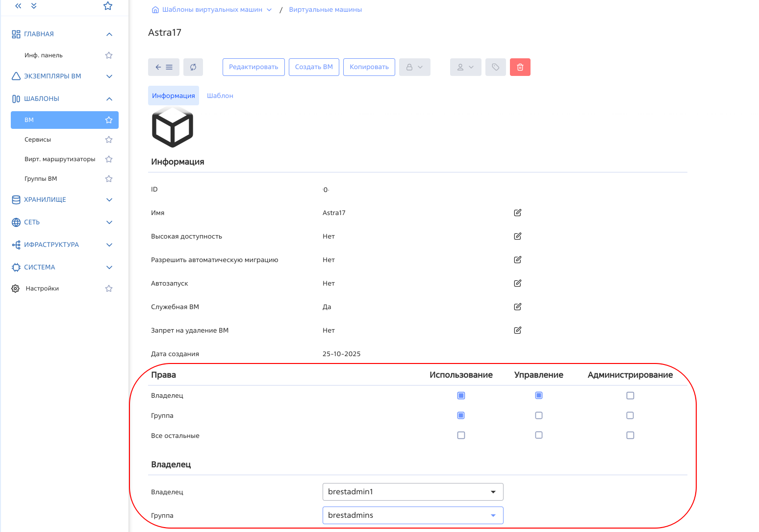
Task: Favorite the Сервисы item with star
Action: 109,140
